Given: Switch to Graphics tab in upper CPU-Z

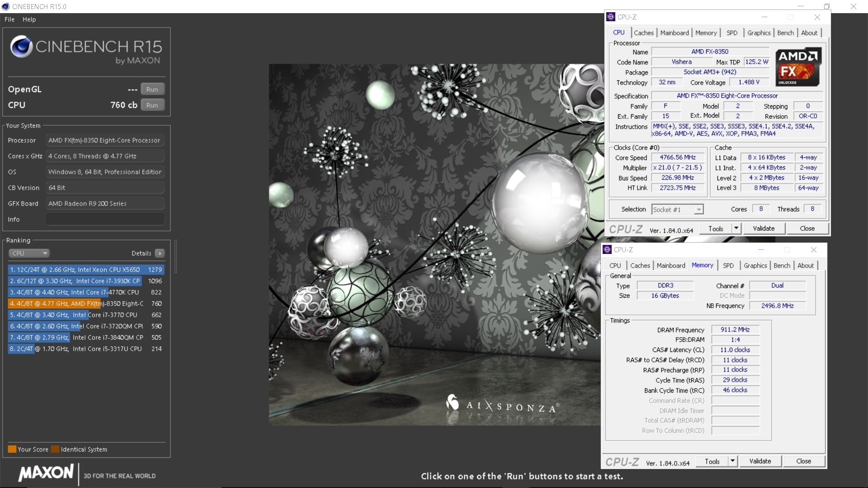Looking at the screenshot, I should tap(759, 33).
